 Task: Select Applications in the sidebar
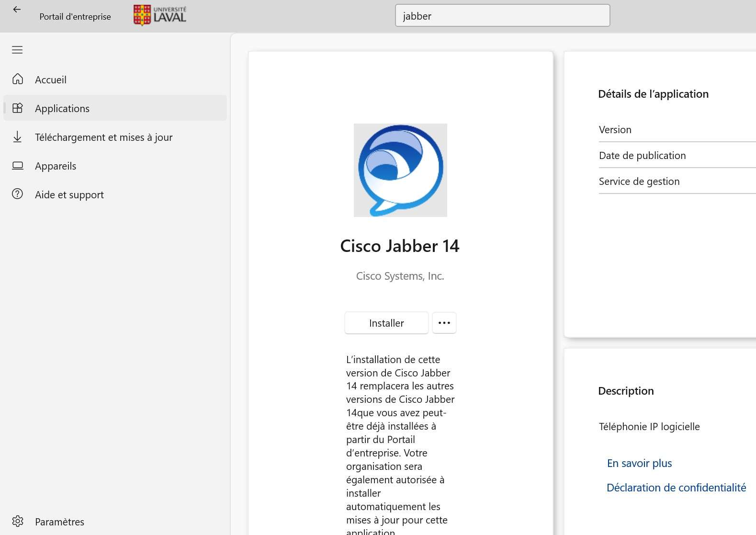point(62,108)
